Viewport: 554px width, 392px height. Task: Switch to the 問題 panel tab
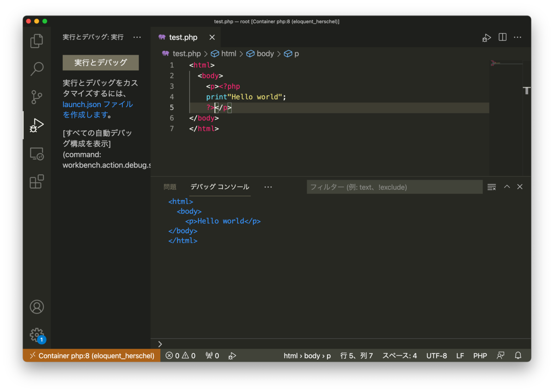click(170, 187)
